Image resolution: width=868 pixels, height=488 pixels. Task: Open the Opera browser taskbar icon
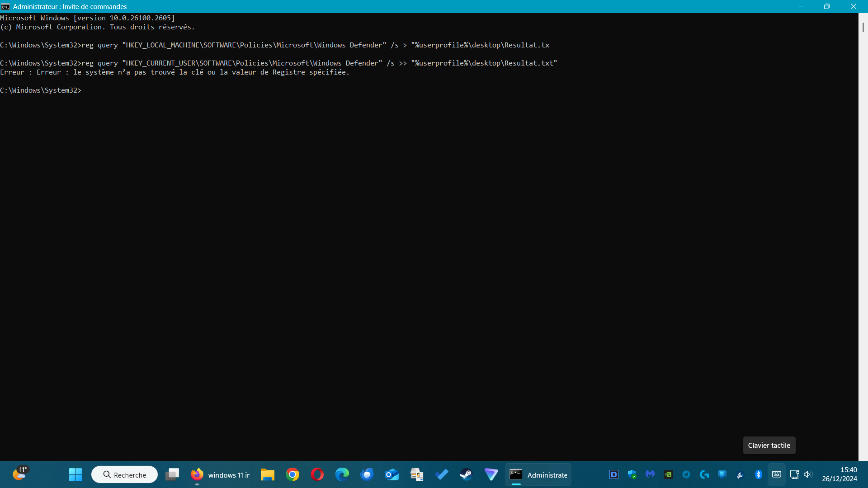[317, 474]
